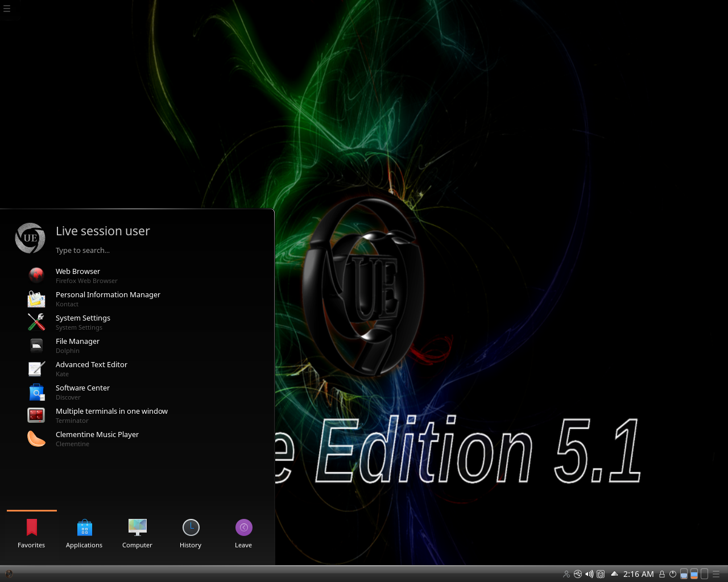Screen dimensions: 728x582
Task: Open the volume control in system tray
Action: point(589,574)
